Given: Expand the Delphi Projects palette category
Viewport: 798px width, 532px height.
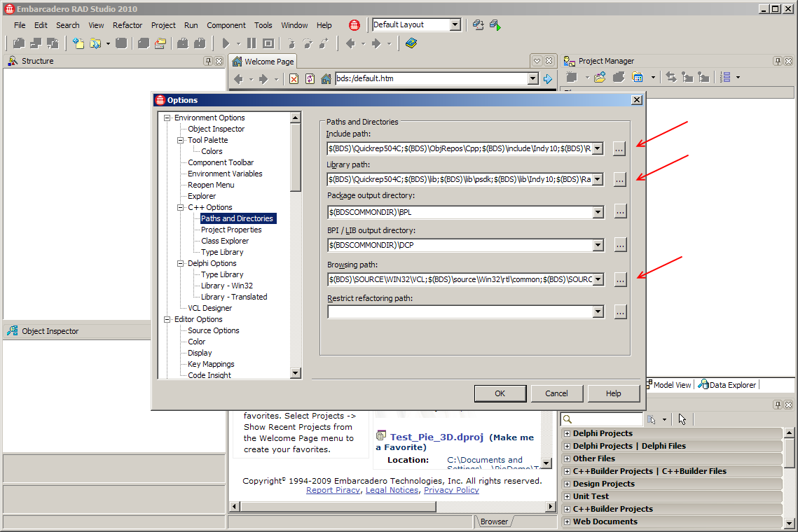Looking at the screenshot, I should coord(567,433).
